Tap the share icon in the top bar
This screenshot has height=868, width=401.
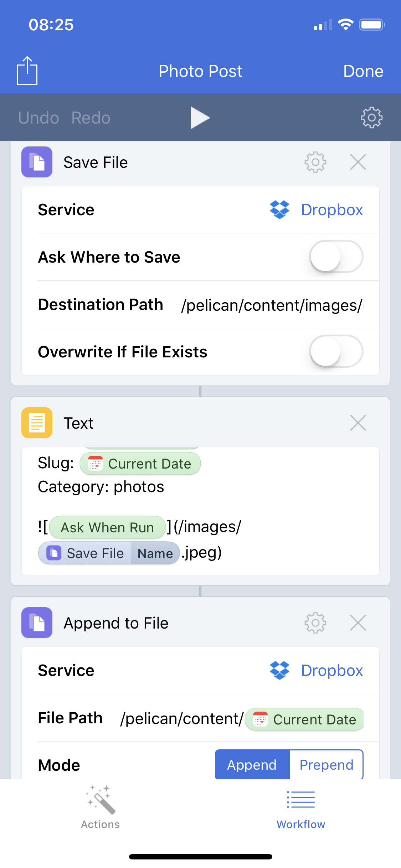coord(27,71)
